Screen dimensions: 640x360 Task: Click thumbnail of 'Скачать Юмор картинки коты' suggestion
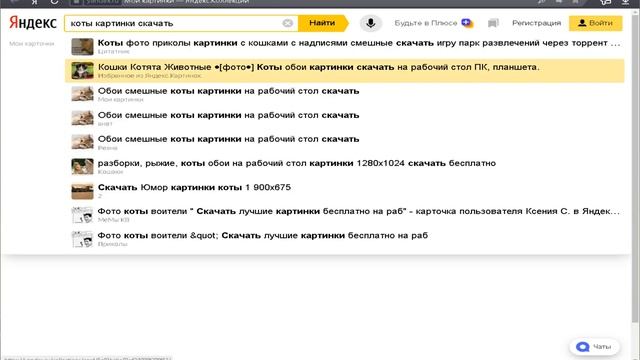[82, 191]
